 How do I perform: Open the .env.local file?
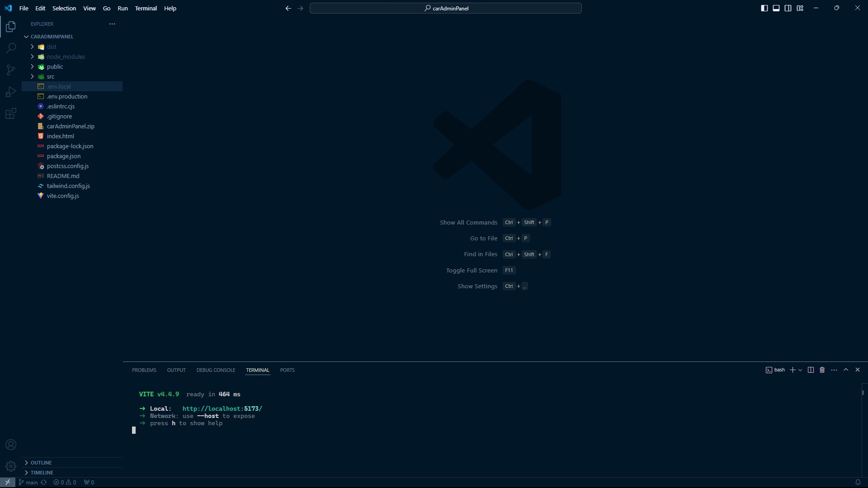coord(72,86)
